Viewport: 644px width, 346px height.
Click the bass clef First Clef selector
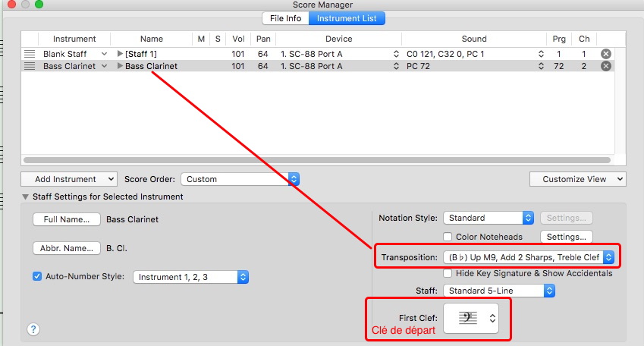click(471, 319)
